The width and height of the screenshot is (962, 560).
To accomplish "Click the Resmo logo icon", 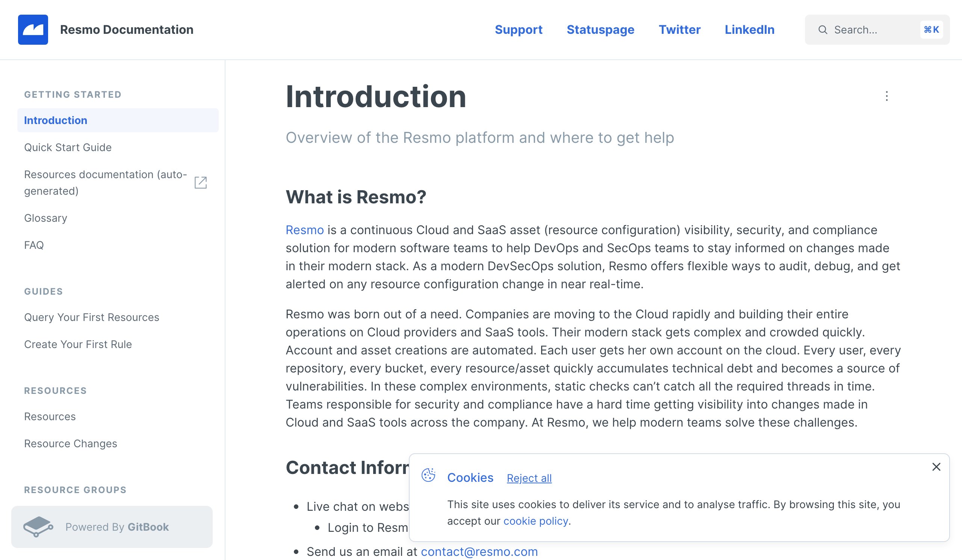I will point(33,30).
